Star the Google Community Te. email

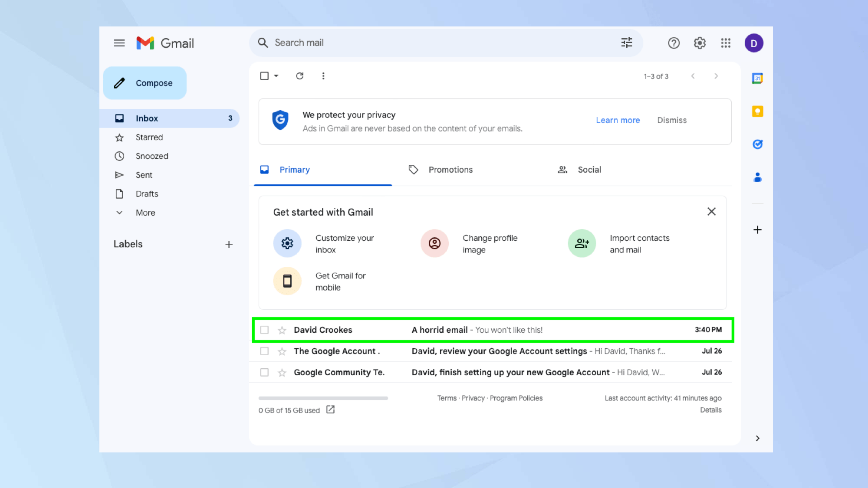(282, 372)
